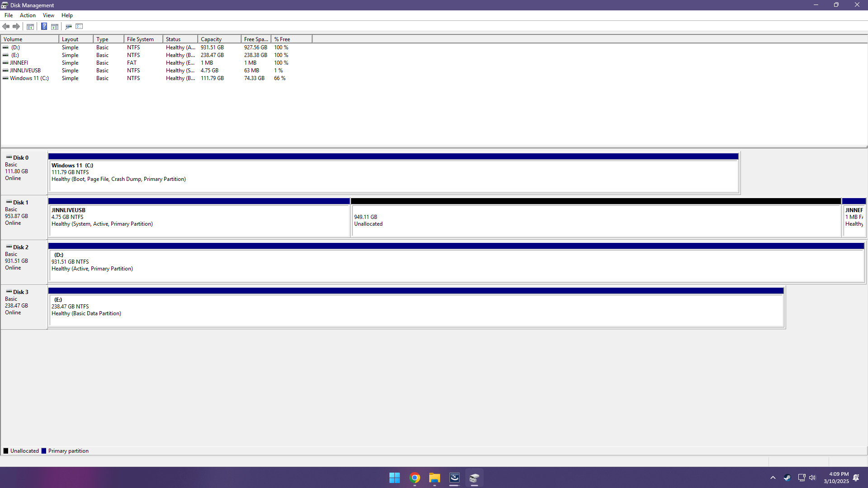
Task: Sort volumes by the Free Space column header
Action: [256, 39]
